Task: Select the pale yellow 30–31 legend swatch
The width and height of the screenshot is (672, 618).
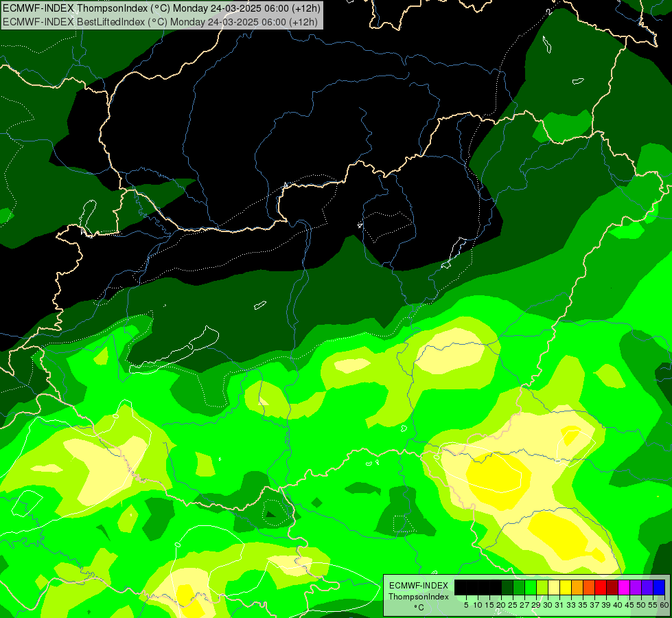Action: (554, 587)
